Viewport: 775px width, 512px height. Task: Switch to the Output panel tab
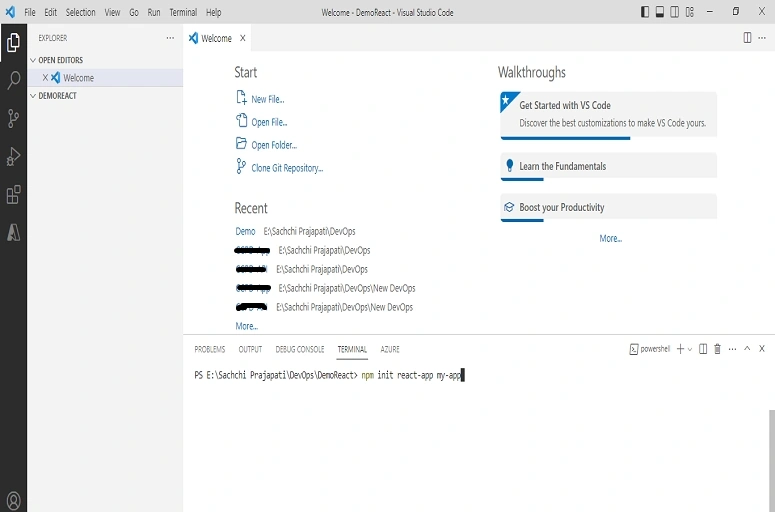tap(250, 349)
